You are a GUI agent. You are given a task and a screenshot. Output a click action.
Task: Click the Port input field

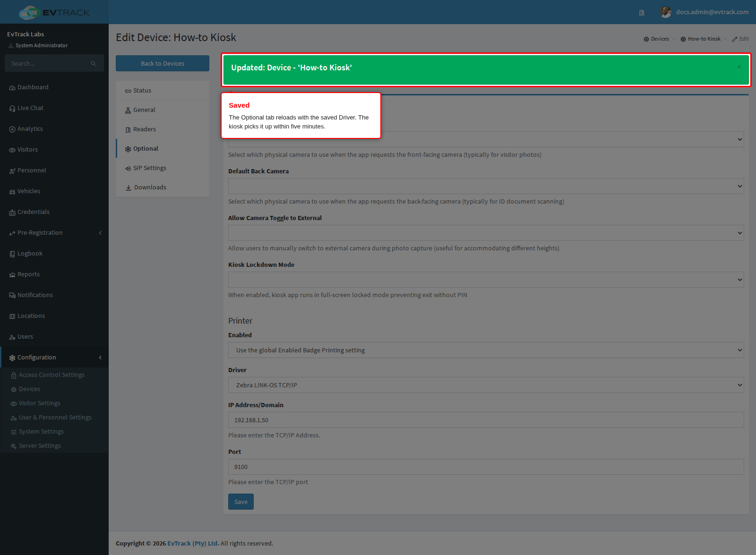coord(486,467)
